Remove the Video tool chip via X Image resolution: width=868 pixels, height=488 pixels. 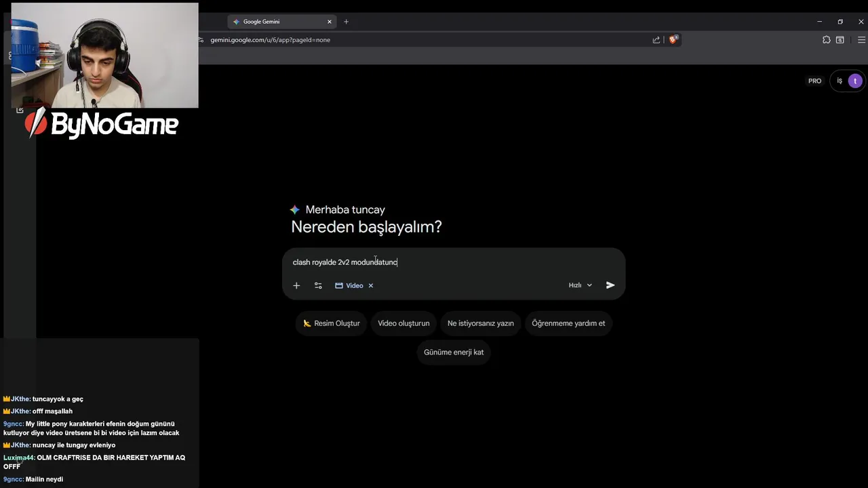point(371,285)
